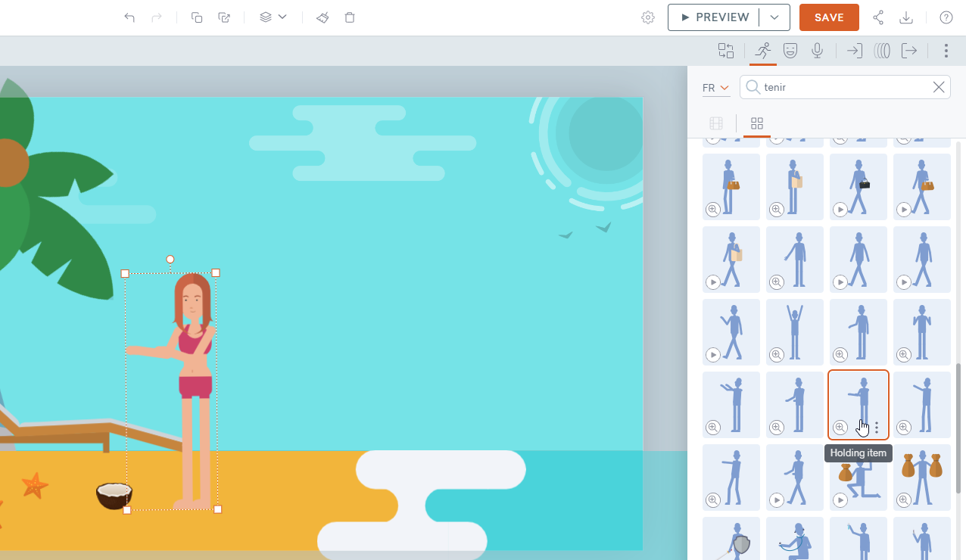Click the download icon in the top bar
The image size is (966, 560).
click(x=906, y=17)
